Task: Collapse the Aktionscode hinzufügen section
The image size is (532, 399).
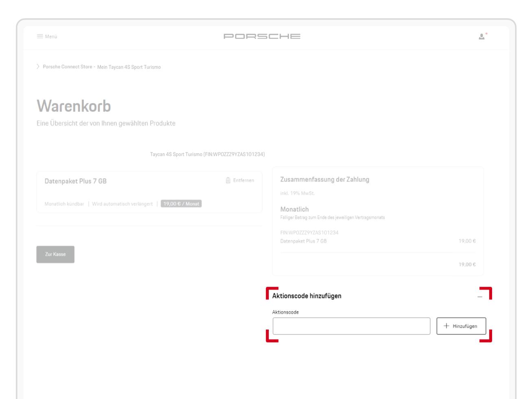Action: 480,297
